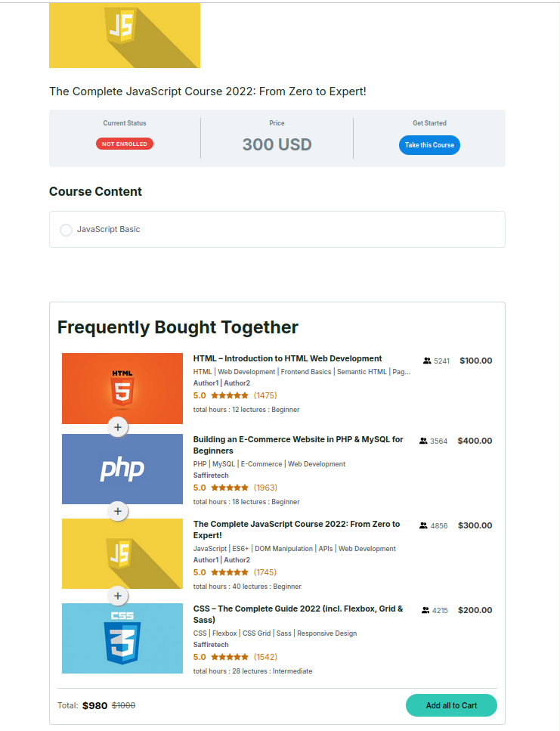Click the students icon beside 5241

(427, 361)
